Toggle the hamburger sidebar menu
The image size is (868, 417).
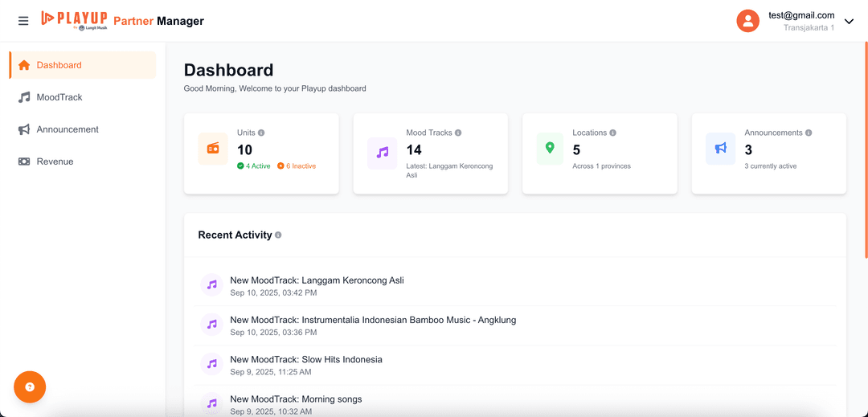click(23, 21)
